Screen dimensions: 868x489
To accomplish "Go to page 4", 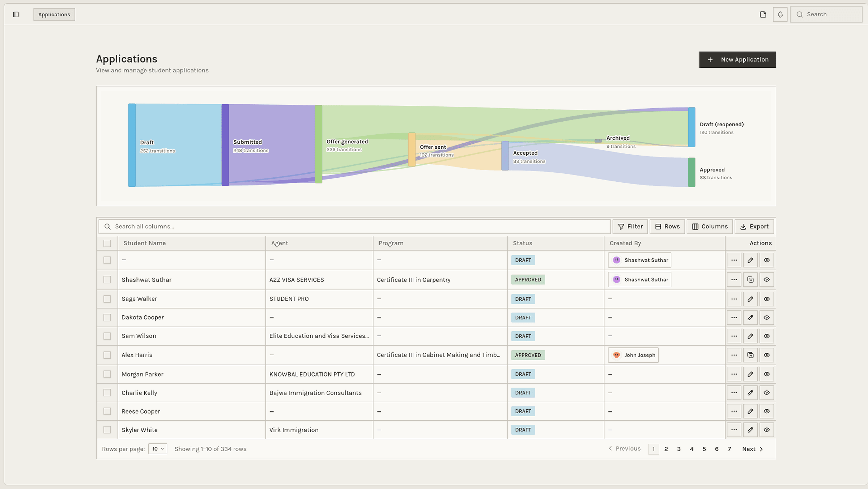I will [691, 449].
